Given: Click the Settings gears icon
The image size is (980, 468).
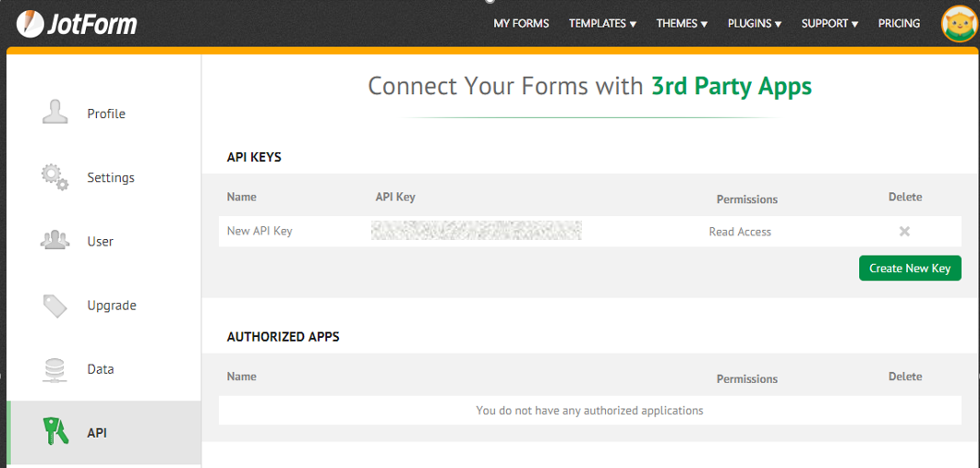Looking at the screenshot, I should tap(55, 177).
